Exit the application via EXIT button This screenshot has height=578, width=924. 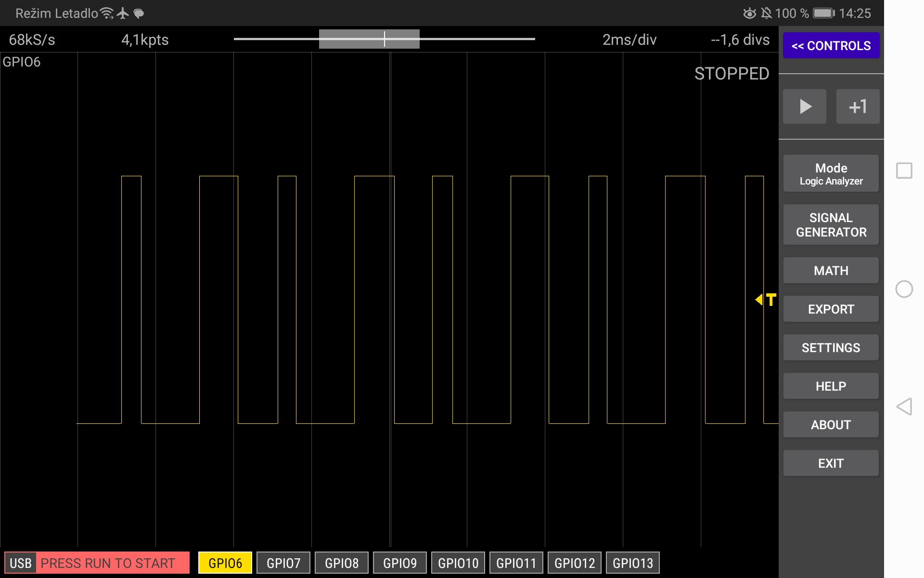click(831, 463)
